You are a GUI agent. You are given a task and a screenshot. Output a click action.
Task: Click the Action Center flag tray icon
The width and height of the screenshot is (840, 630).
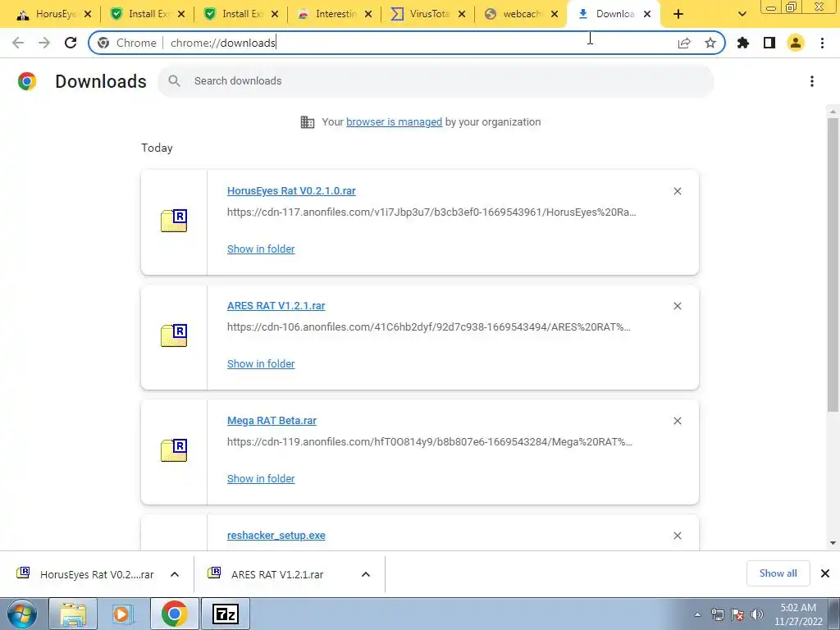tap(737, 614)
